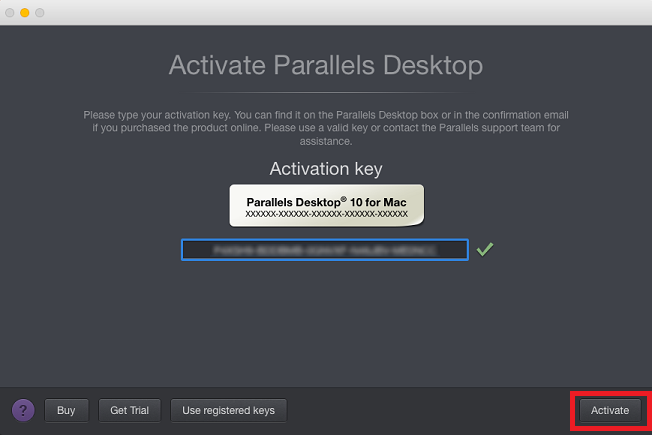Click the gray close window button

click(x=10, y=12)
